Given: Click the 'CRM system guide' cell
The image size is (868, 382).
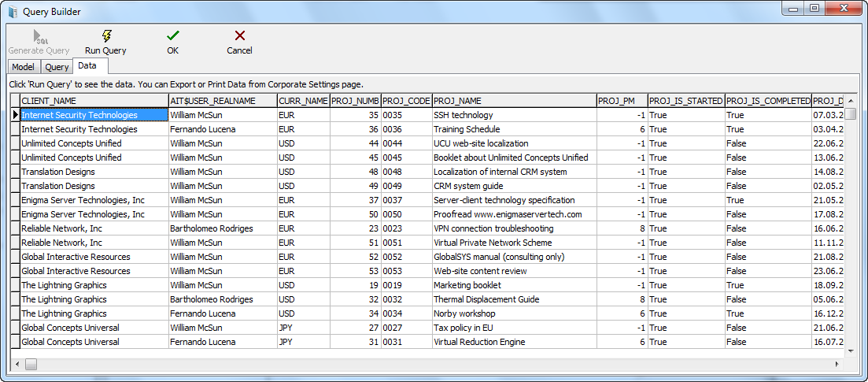Looking at the screenshot, I should tap(514, 186).
